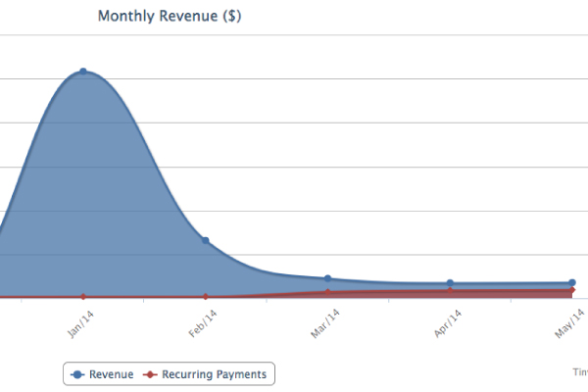Select the Recurring Payments point at May/14

(x=571, y=290)
